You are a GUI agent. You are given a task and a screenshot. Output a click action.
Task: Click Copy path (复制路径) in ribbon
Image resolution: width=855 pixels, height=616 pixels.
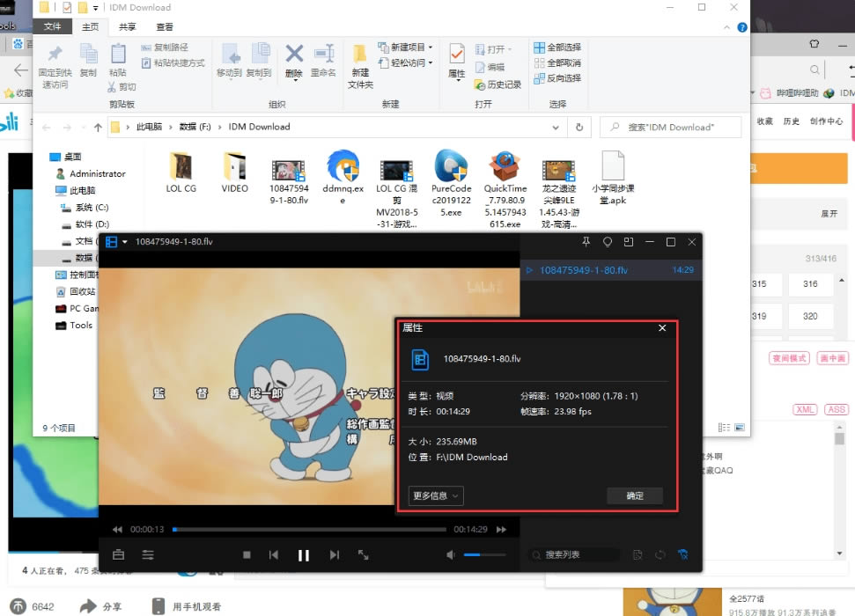[165, 48]
